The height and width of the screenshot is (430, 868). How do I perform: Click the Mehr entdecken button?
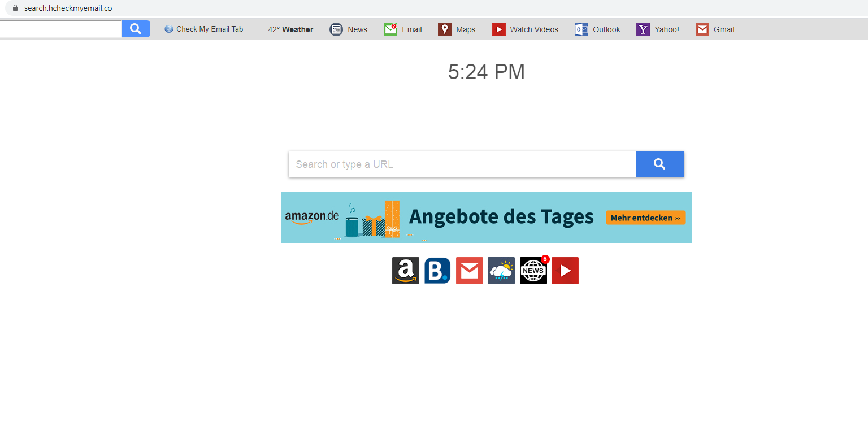click(646, 218)
